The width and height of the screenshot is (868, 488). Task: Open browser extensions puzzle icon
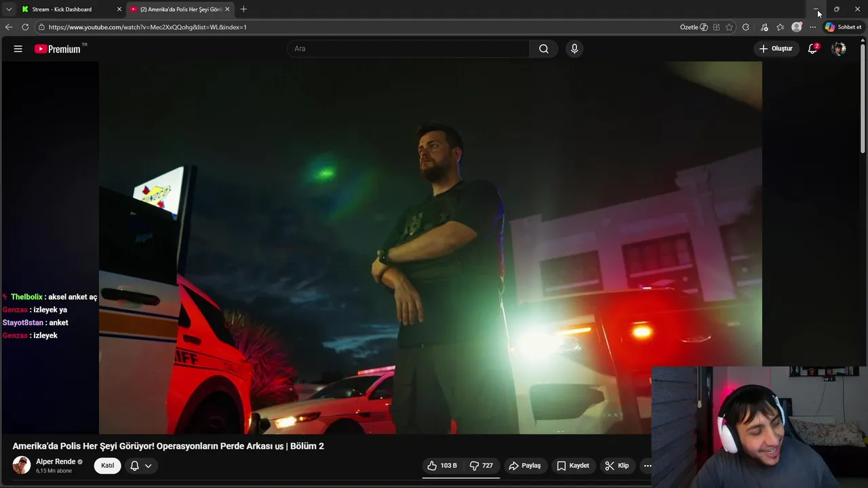pos(746,27)
